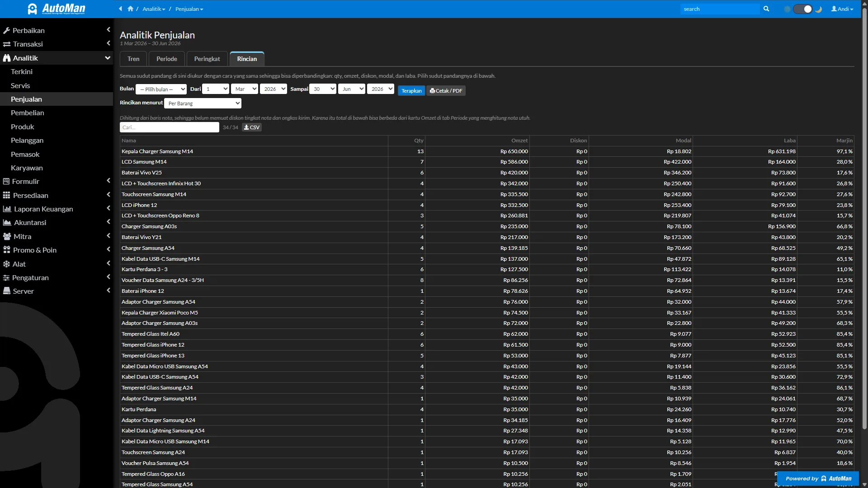The image size is (868, 488).
Task: Collapse the Analitik sidebar chevron
Action: coord(108,58)
